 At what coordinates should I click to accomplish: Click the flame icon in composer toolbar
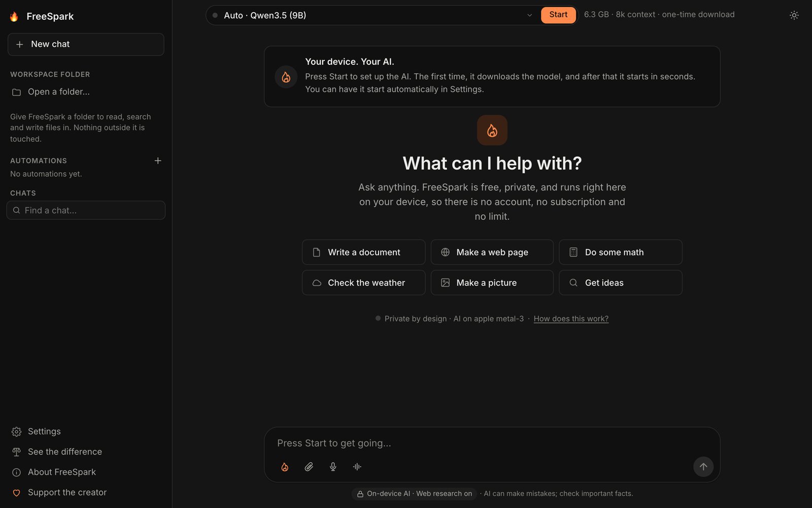[285, 467]
